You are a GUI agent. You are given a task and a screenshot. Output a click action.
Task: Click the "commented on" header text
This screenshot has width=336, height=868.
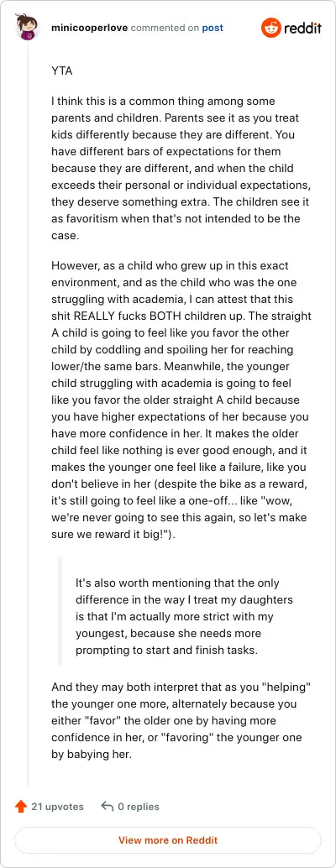pyautogui.click(x=165, y=28)
